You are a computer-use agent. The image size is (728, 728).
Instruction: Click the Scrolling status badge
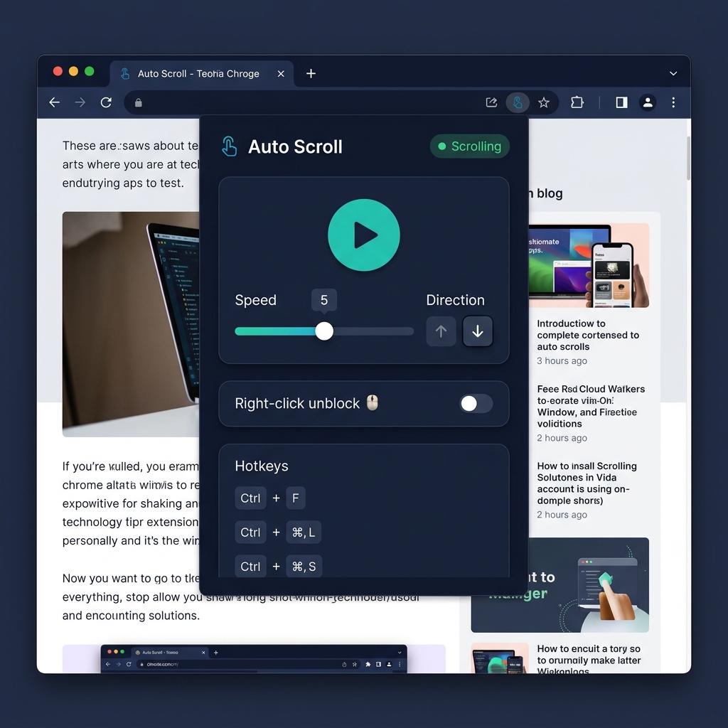click(469, 146)
